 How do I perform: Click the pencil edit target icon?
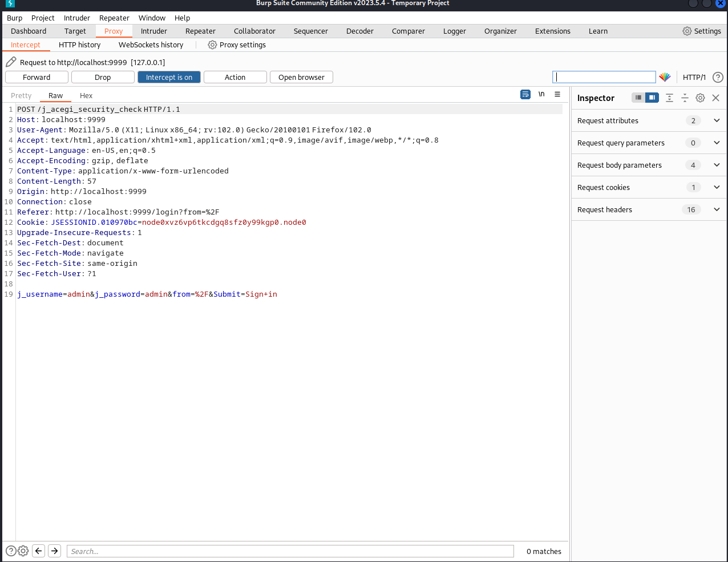[x=11, y=62]
